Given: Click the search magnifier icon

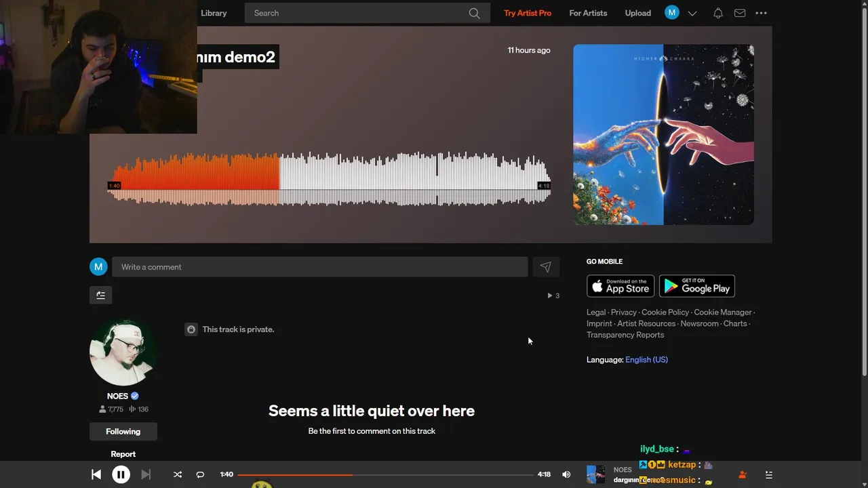Looking at the screenshot, I should point(474,13).
